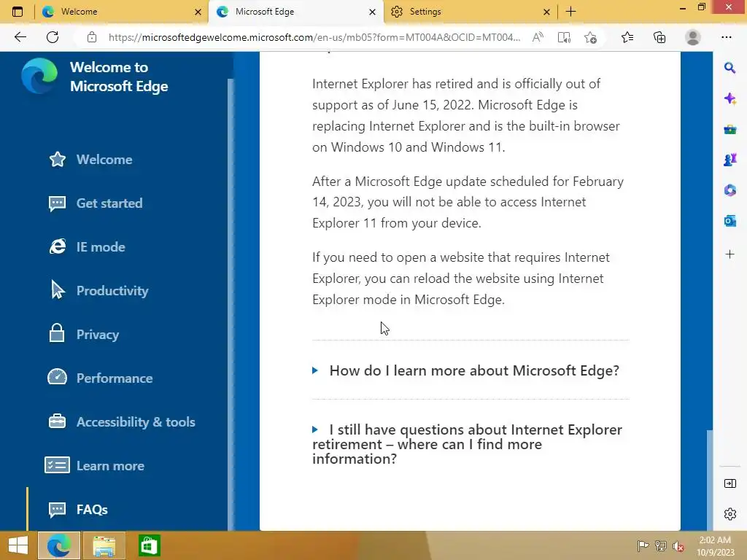The image size is (747, 560).
Task: Open Collections icon in toolbar
Action: (659, 37)
